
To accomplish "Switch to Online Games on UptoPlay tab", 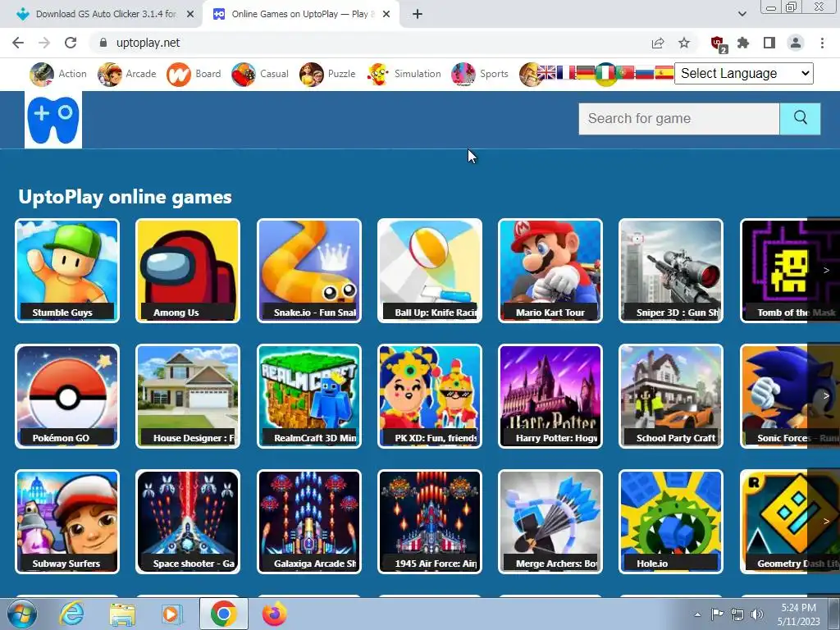I will coord(300,14).
